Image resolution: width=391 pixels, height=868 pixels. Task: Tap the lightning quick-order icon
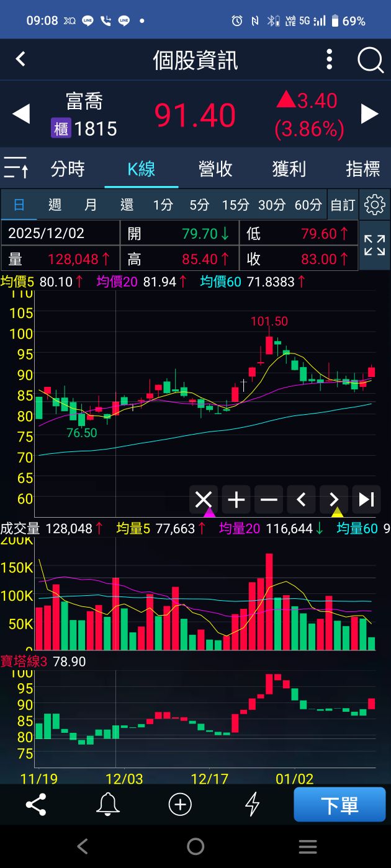pos(252,805)
